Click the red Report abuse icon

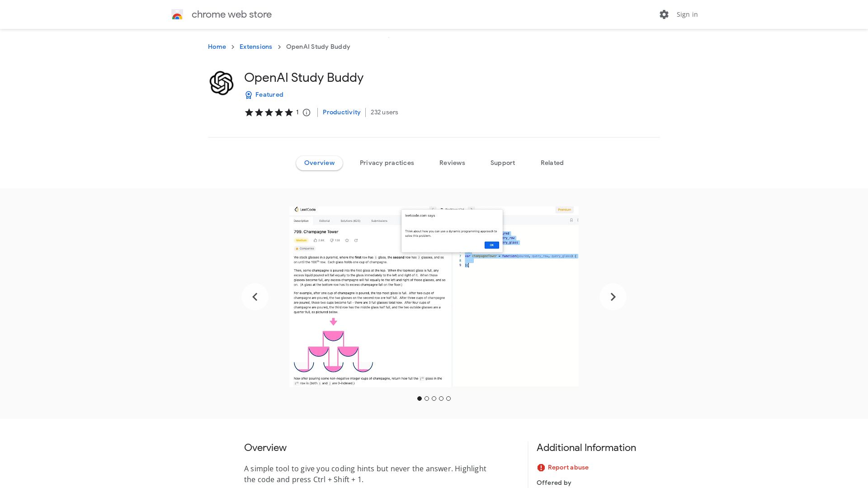541,468
